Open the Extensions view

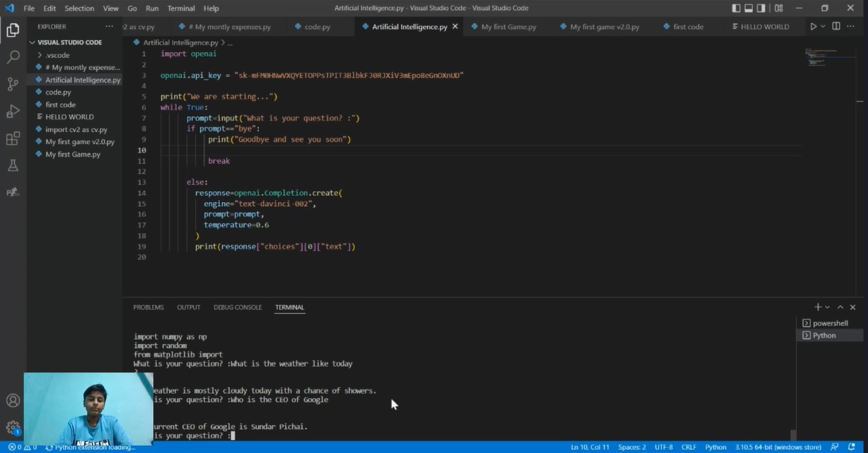click(13, 138)
